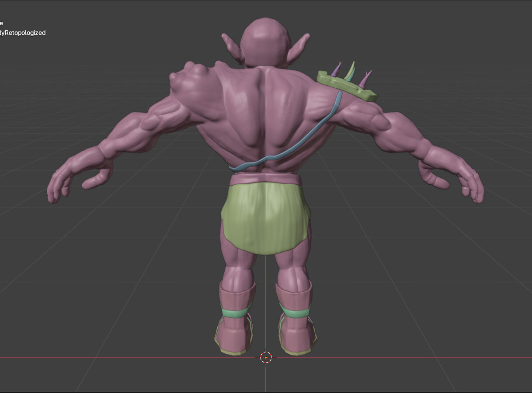Click the pink waistband above the loincloth
532x393 pixels.
tap(265, 178)
